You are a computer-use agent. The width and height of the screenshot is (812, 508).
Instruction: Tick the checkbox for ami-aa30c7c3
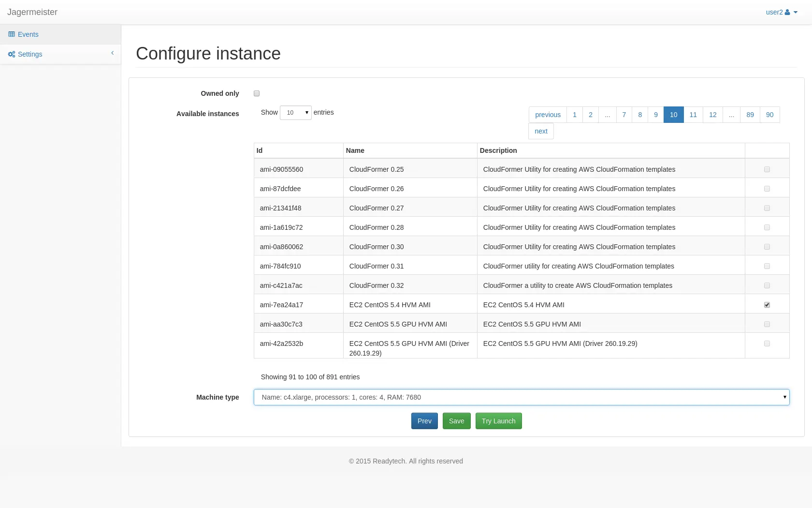(x=767, y=324)
